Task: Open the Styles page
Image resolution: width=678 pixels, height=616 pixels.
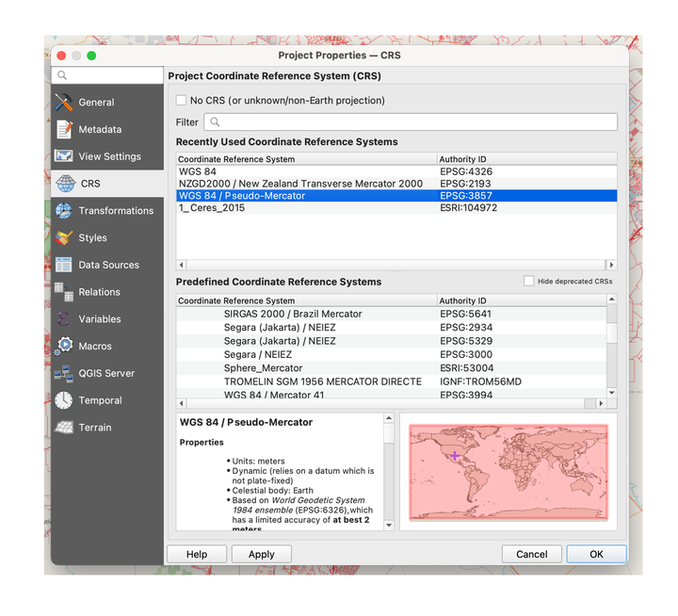Action: [x=107, y=237]
